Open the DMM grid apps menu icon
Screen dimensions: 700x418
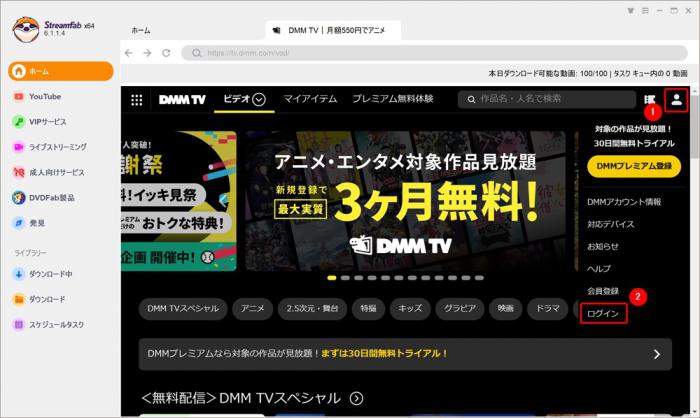point(137,100)
